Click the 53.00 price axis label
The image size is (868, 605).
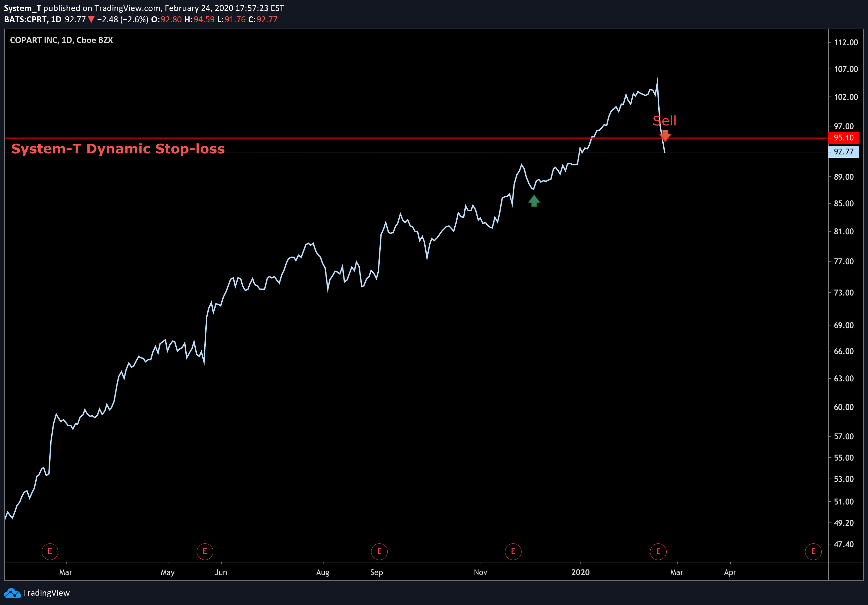coord(843,479)
